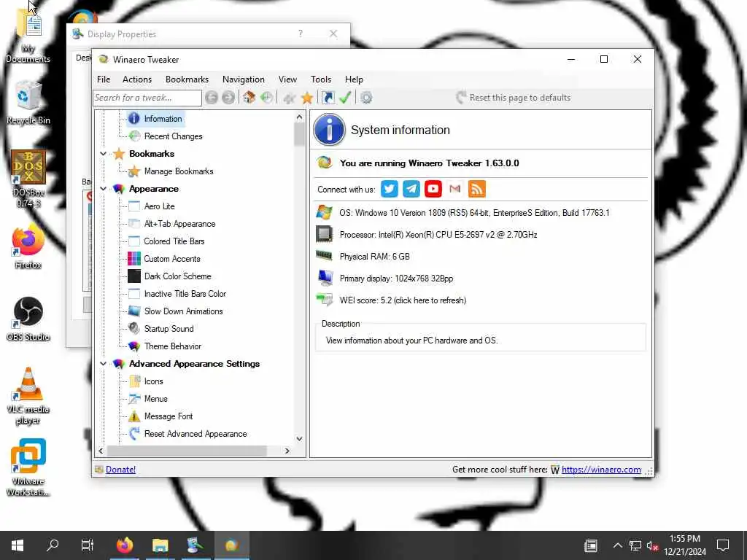Click the RAM stick icon
Screen dimensions: 747x560
pos(325,256)
